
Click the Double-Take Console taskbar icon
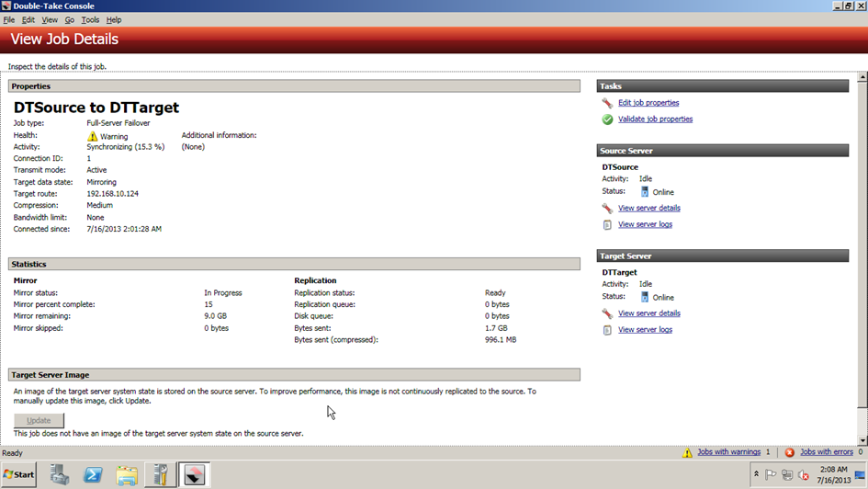pos(195,474)
